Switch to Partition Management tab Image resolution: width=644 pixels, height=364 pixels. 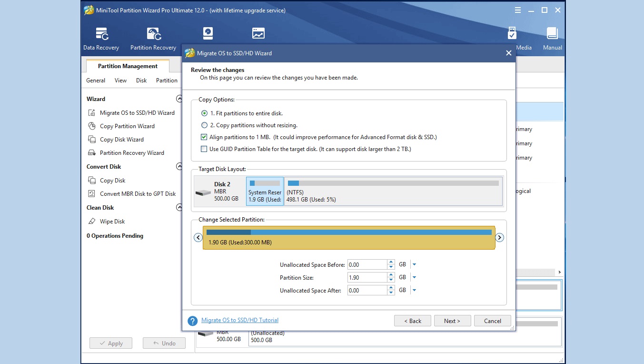(x=128, y=66)
